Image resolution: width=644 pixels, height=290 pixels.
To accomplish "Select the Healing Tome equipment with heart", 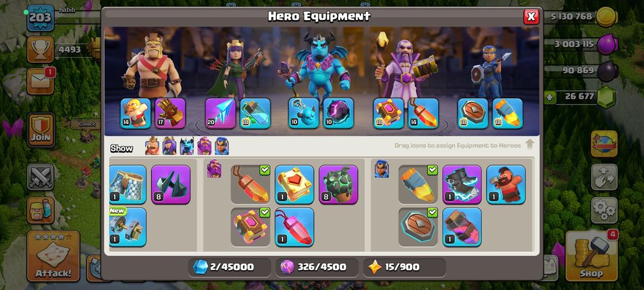I will tap(294, 184).
